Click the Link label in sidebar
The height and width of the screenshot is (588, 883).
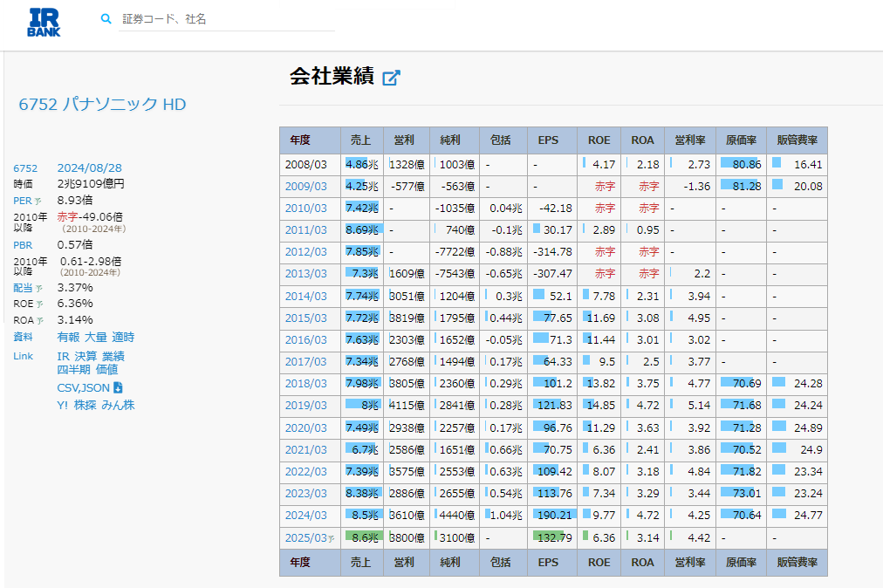coord(23,356)
